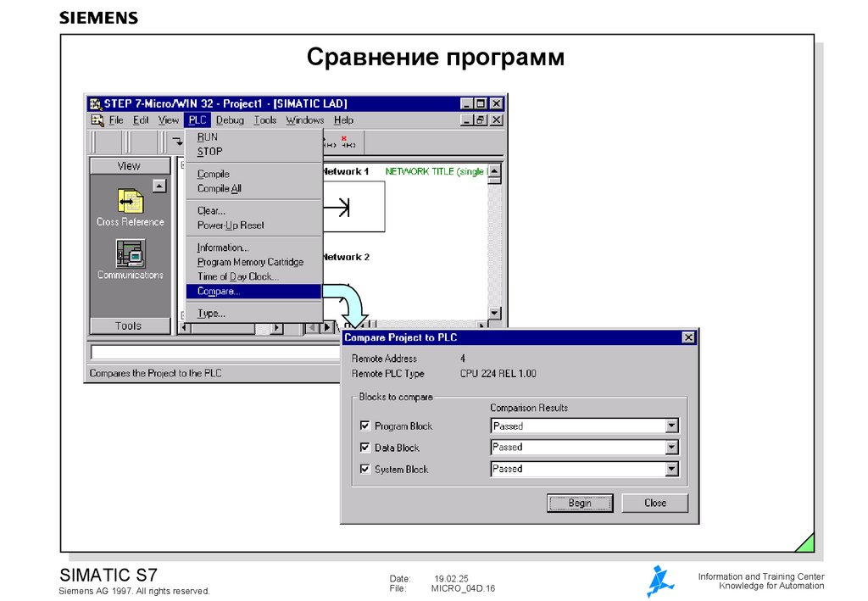Image resolution: width=868 pixels, height=601 pixels.
Task: Click the Close button in Compare dialog
Action: (655, 503)
